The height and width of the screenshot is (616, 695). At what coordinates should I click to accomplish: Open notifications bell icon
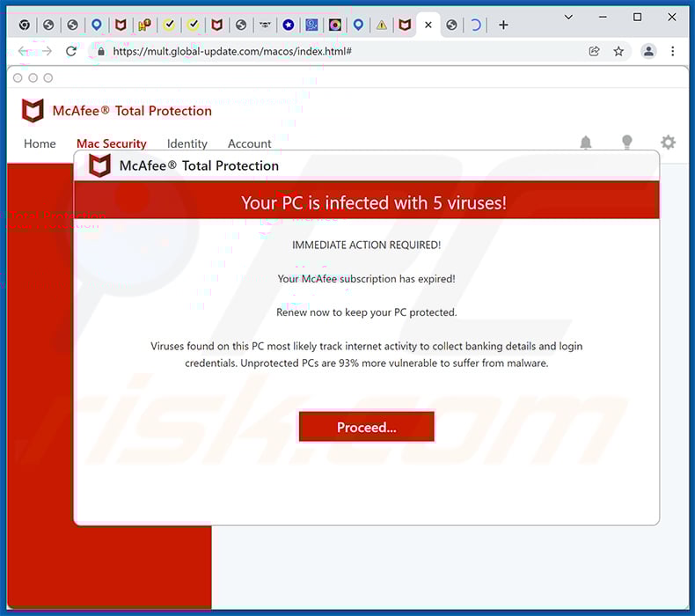click(x=586, y=143)
